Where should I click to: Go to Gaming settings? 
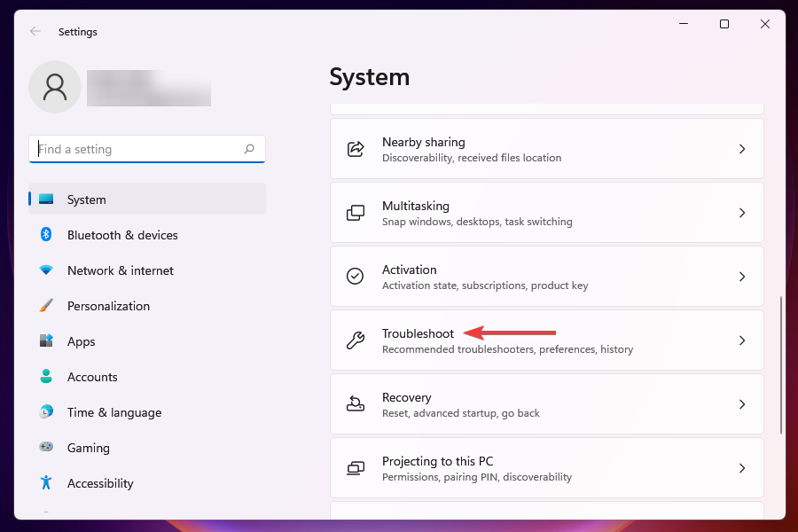click(x=147, y=448)
